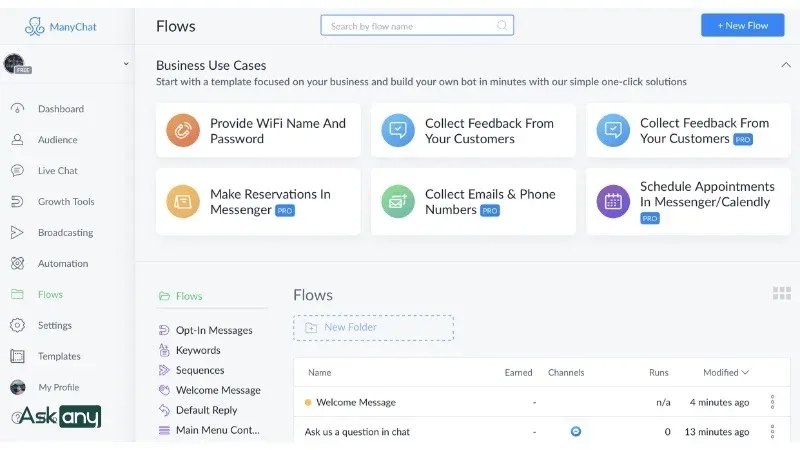This screenshot has width=800, height=450.
Task: Click the Audience person icon
Action: point(17,140)
